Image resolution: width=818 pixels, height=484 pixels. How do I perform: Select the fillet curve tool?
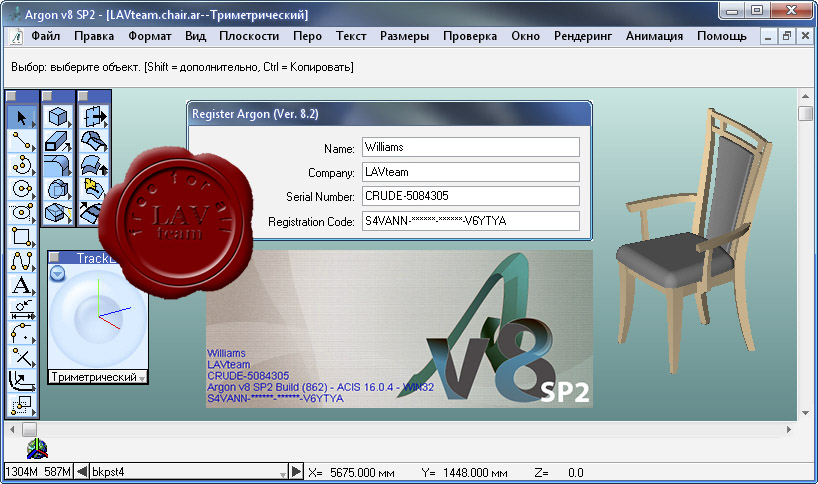click(x=22, y=333)
